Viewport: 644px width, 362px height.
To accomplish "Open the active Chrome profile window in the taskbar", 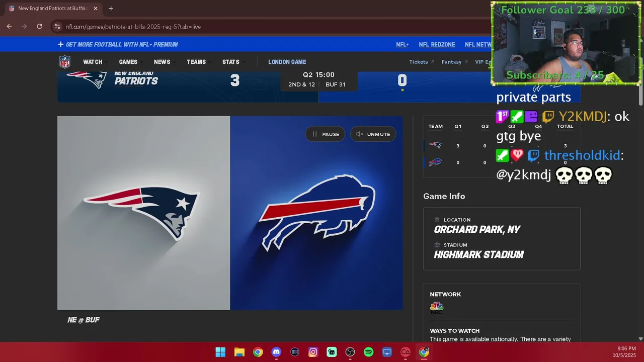I will pos(424,352).
